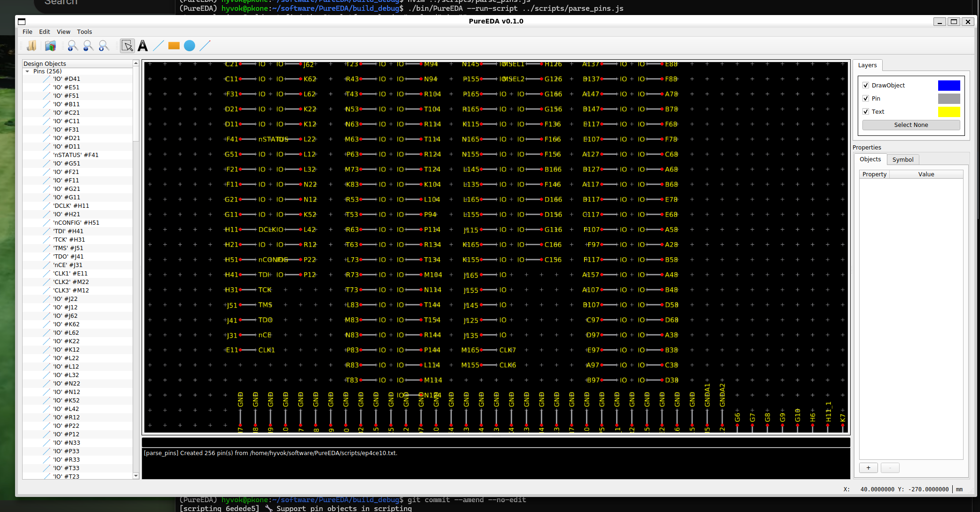Select the text tool
Image resolution: width=980 pixels, height=512 pixels.
tap(143, 46)
